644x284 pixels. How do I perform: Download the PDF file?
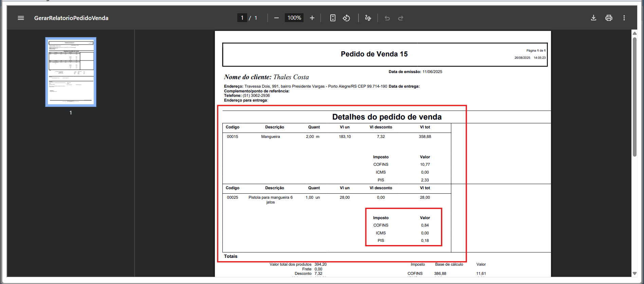point(593,18)
